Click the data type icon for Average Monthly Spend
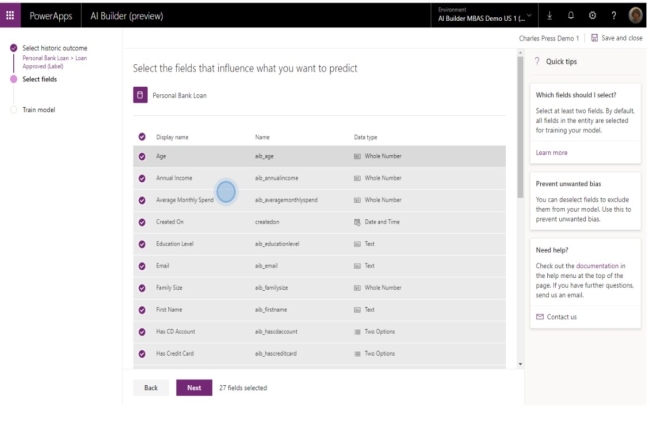This screenshot has height=433, width=650. point(357,200)
